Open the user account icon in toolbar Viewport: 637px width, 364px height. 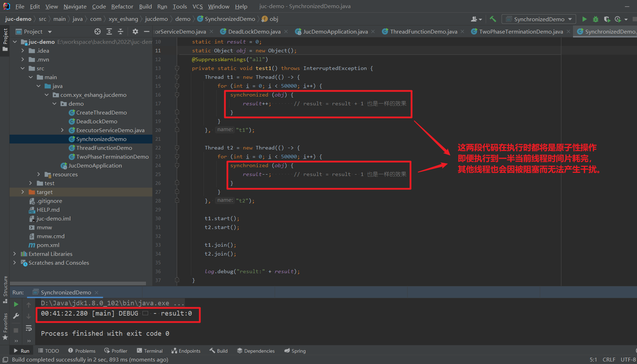click(x=476, y=19)
